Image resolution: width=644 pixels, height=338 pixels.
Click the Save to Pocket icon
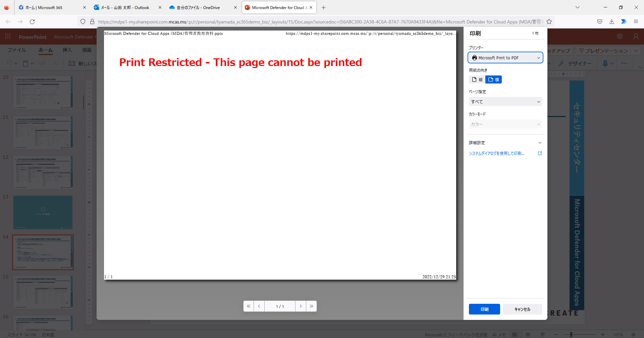click(x=600, y=21)
